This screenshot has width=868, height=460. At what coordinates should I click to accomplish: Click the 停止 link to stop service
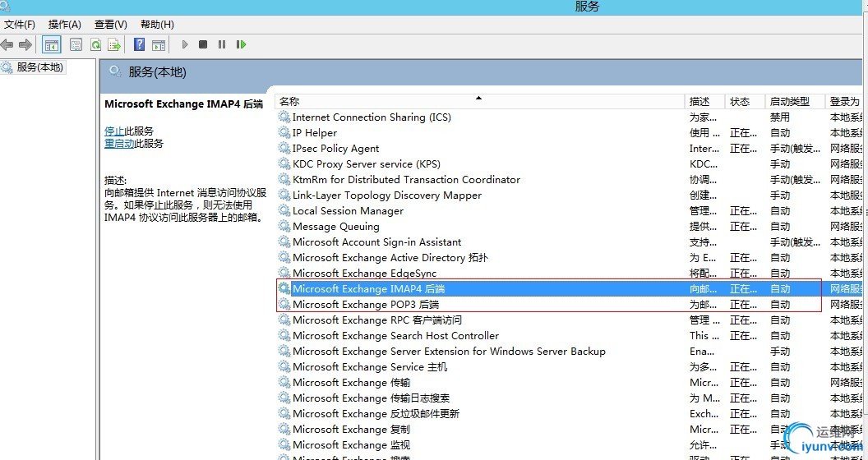point(114,131)
